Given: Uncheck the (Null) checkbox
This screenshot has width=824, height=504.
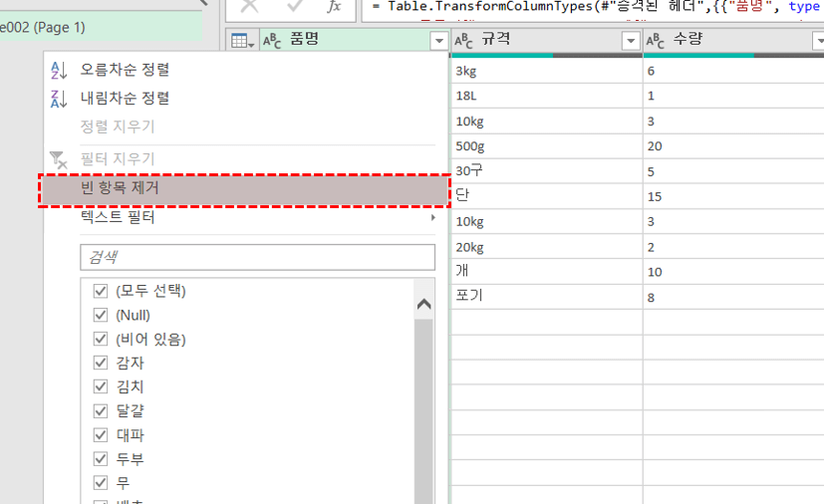Looking at the screenshot, I should (100, 315).
